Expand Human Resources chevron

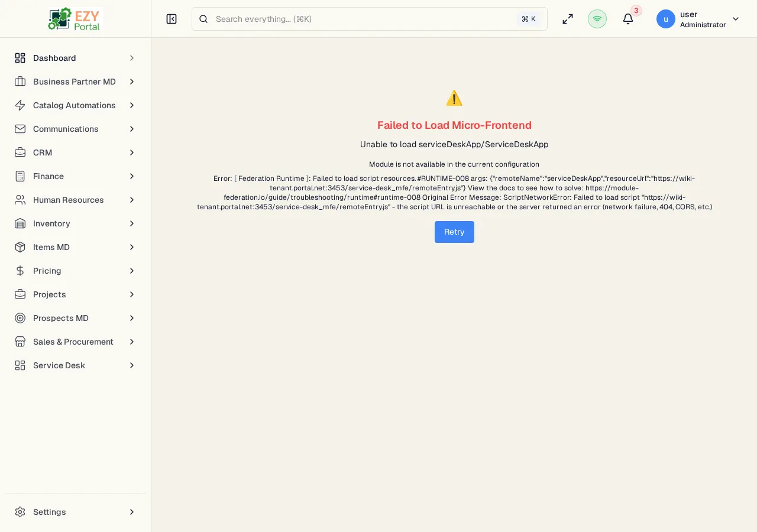tap(132, 200)
